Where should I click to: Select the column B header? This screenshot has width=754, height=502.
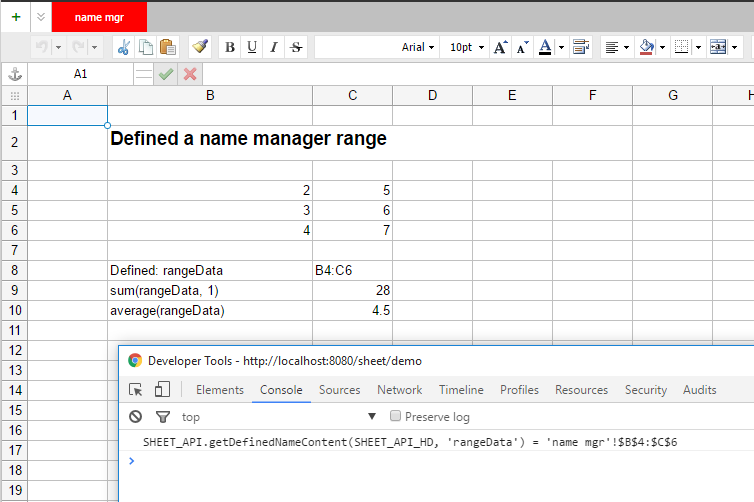pos(210,96)
